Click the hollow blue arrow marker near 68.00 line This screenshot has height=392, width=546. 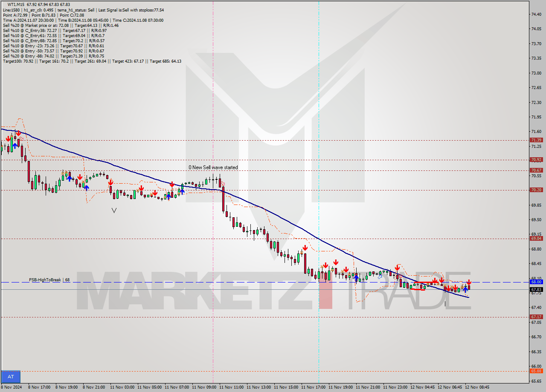(380, 277)
